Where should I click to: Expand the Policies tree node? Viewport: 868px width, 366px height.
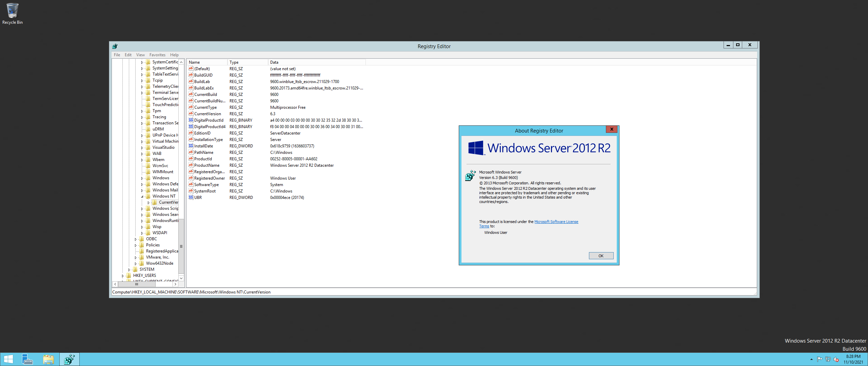click(136, 245)
